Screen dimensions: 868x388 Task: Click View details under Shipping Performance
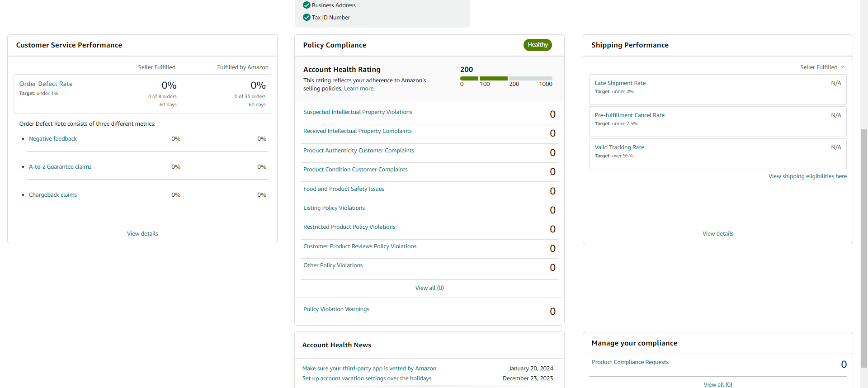pos(718,234)
